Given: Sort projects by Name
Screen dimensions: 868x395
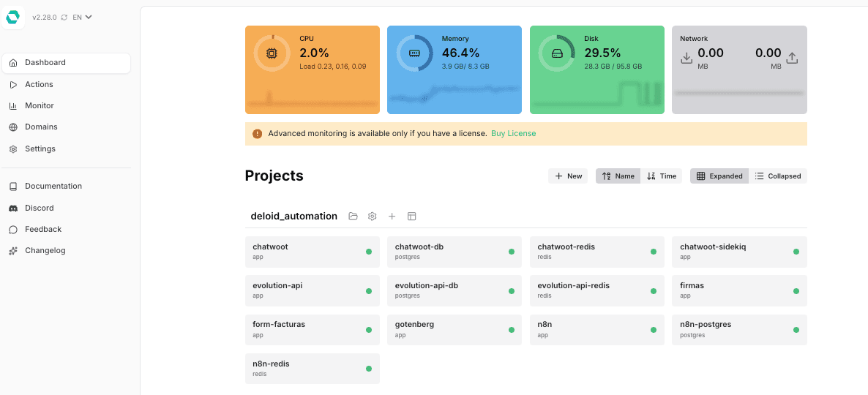Looking at the screenshot, I should pos(618,176).
